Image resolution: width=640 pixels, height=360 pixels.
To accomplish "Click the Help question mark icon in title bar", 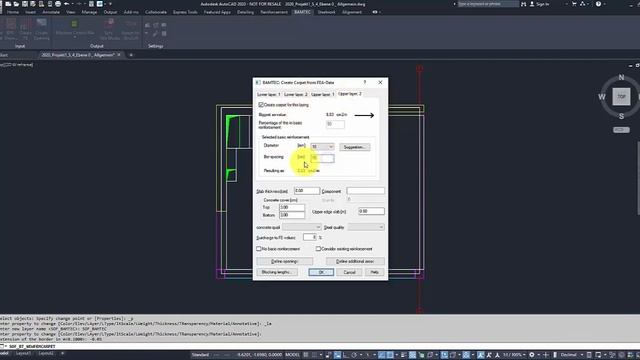I will click(598, 4).
